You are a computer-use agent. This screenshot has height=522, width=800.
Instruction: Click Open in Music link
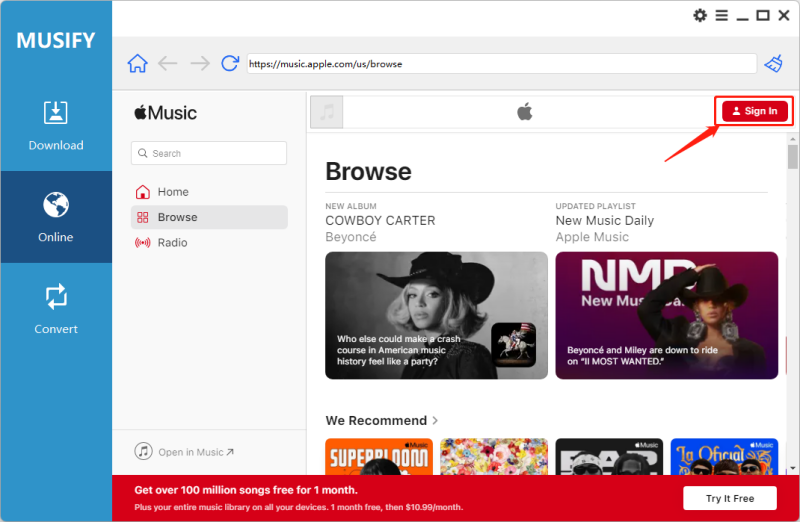184,452
